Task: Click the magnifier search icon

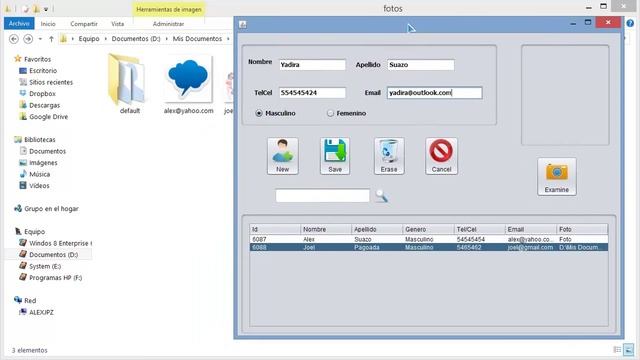Action: click(381, 196)
